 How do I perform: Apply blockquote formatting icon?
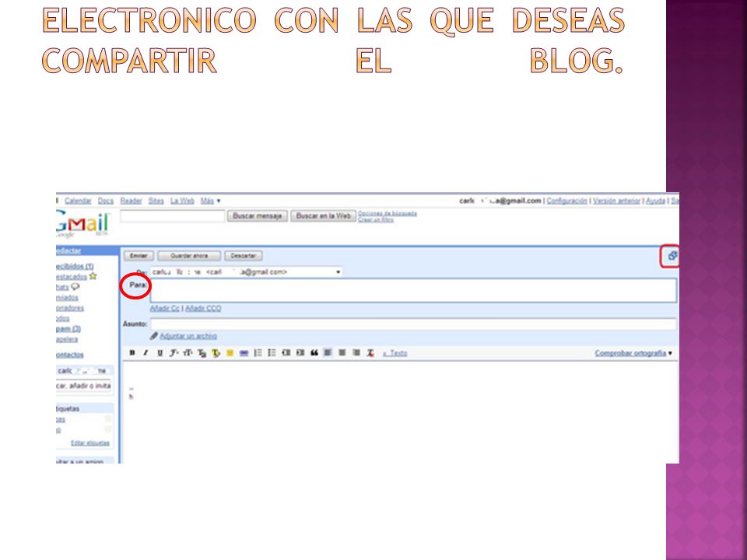[x=314, y=353]
